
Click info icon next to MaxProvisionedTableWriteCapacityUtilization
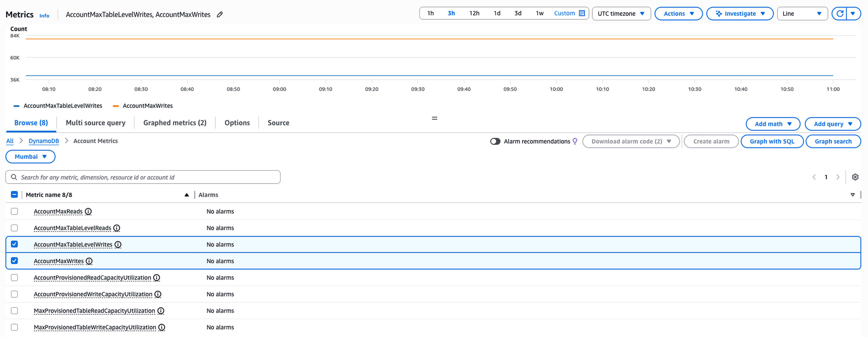(162, 327)
